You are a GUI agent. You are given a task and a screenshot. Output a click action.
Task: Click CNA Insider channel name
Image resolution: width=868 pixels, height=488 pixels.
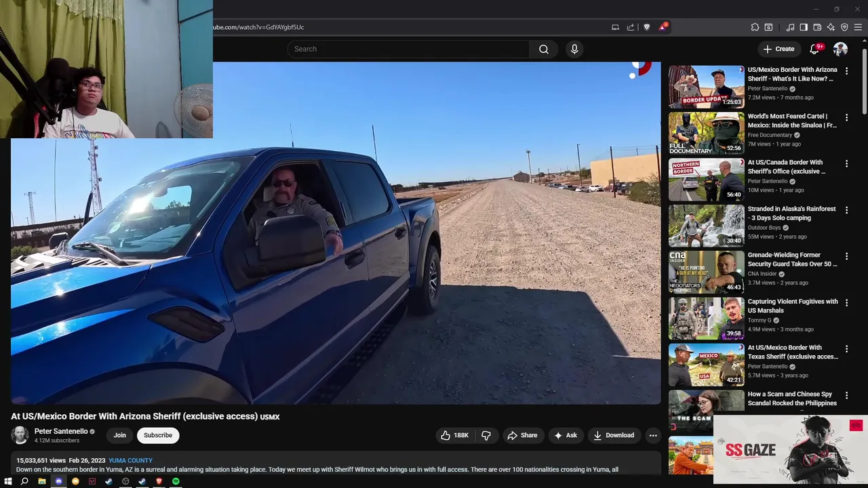coord(762,274)
